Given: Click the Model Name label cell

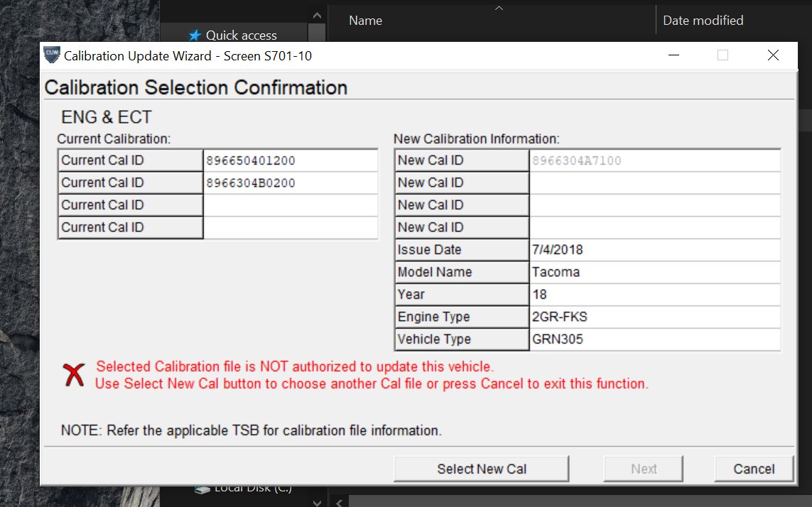Looking at the screenshot, I should point(461,272).
